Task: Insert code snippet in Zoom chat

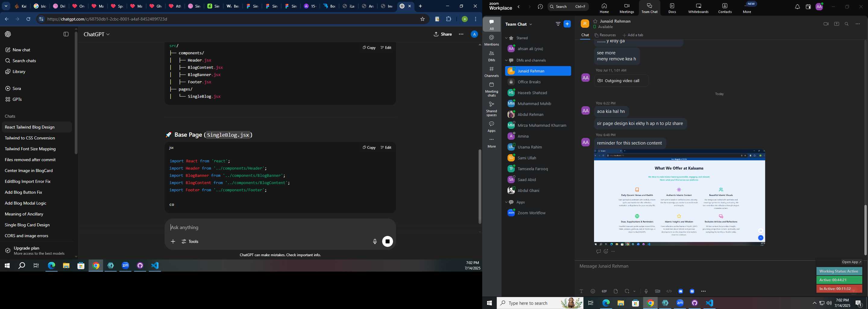Action: [x=669, y=291]
